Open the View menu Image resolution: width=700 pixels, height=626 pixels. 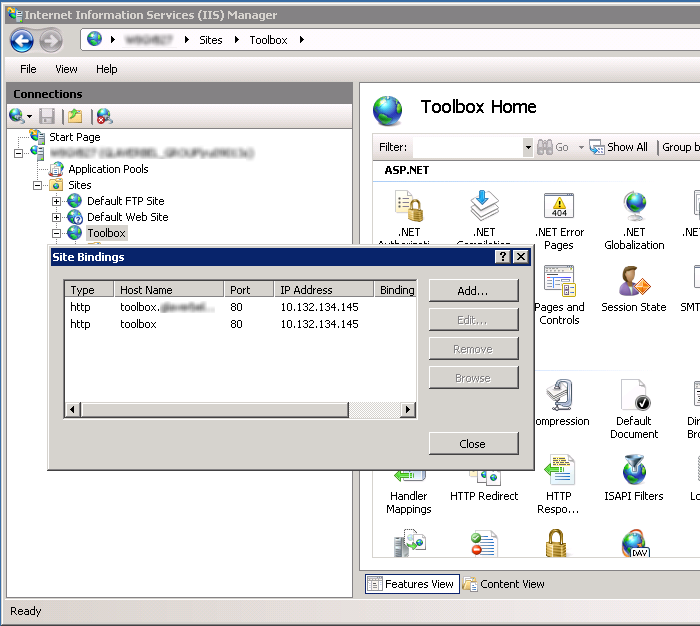66,69
